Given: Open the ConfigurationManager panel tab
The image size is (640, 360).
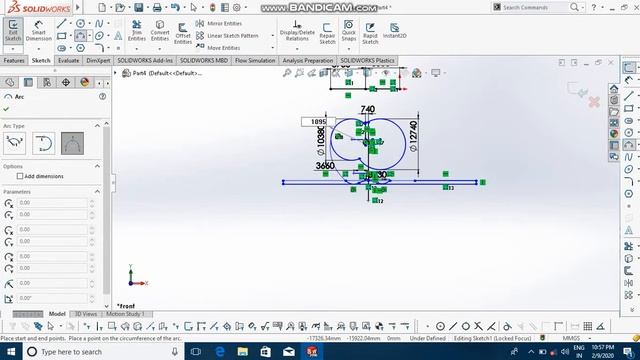Looking at the screenshot, I should pos(47,82).
